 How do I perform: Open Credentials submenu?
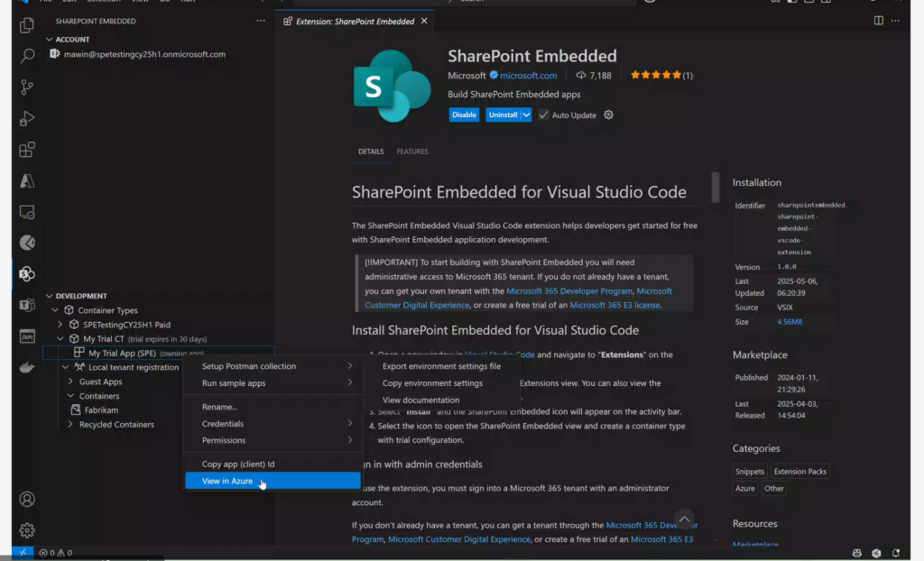click(x=273, y=424)
